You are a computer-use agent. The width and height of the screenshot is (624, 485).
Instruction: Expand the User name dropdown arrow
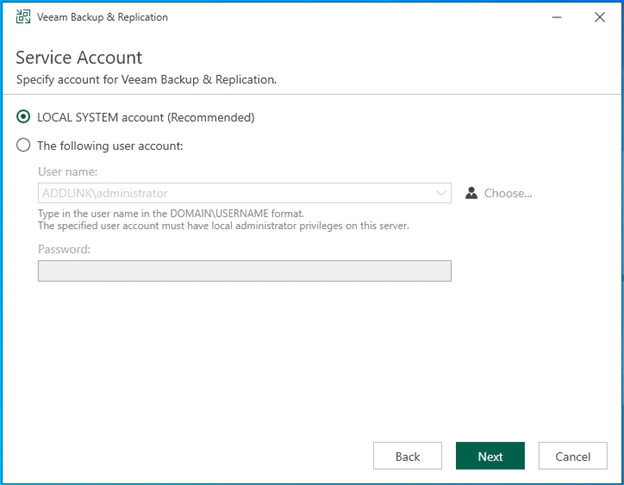pos(442,193)
